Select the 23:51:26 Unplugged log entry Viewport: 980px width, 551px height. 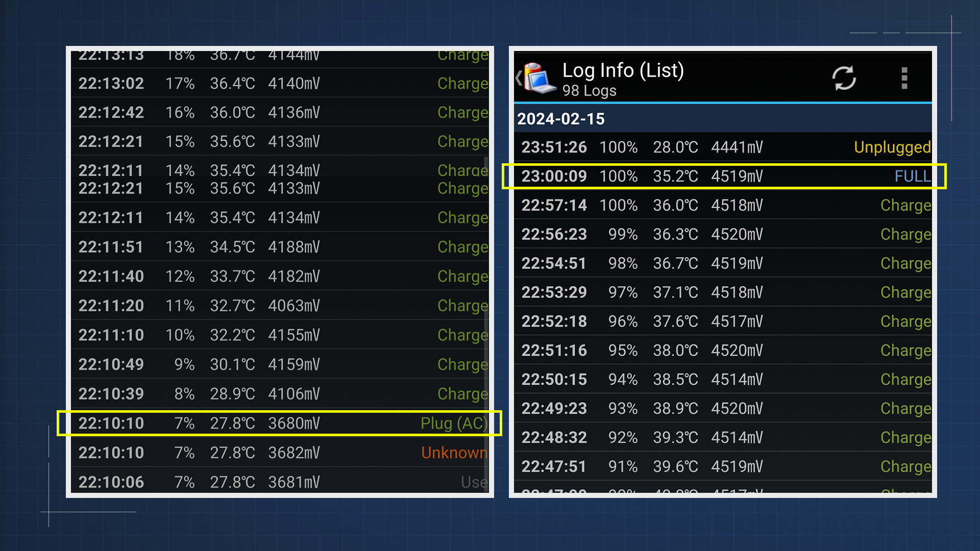pos(723,147)
